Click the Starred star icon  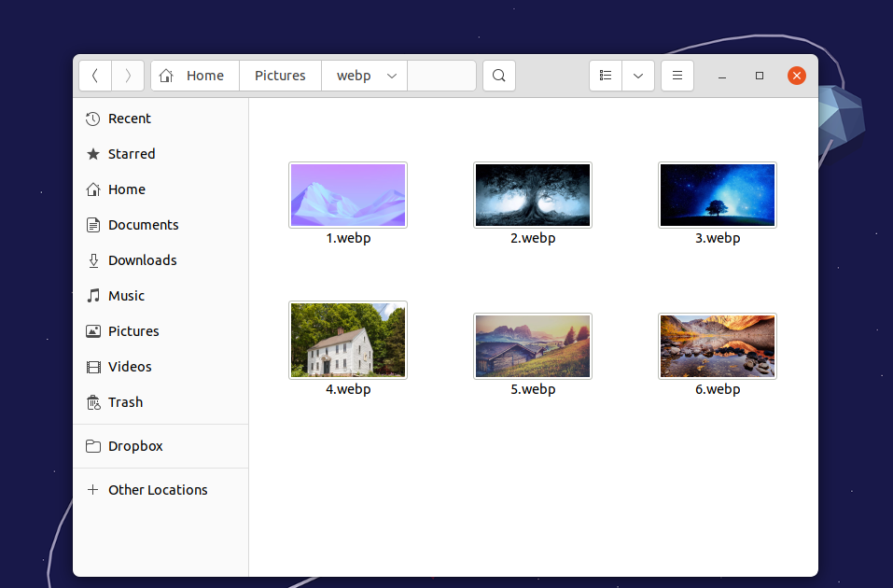[92, 154]
